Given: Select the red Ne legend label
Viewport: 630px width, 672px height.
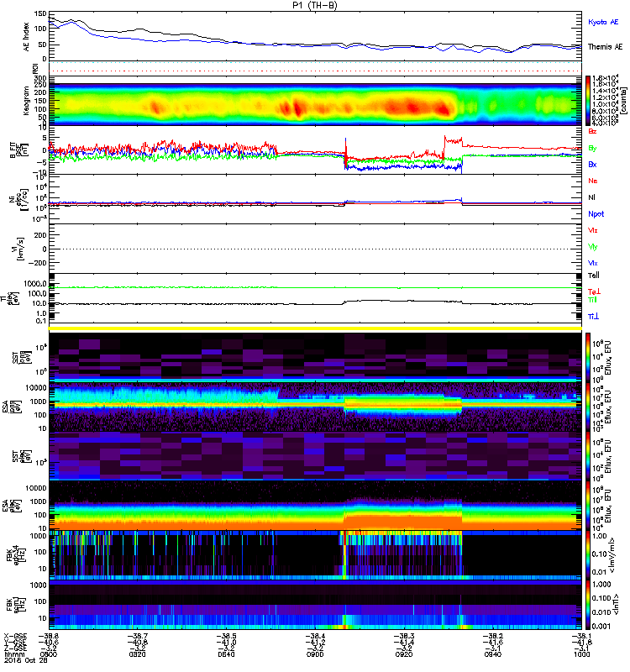Looking at the screenshot, I should pyautogui.click(x=593, y=181).
